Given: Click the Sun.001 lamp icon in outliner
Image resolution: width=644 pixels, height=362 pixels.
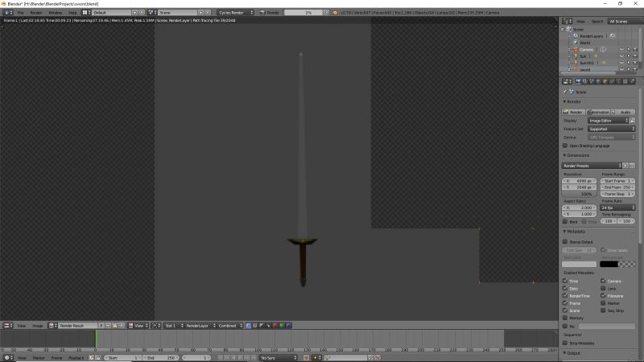Looking at the screenshot, I should coord(576,63).
